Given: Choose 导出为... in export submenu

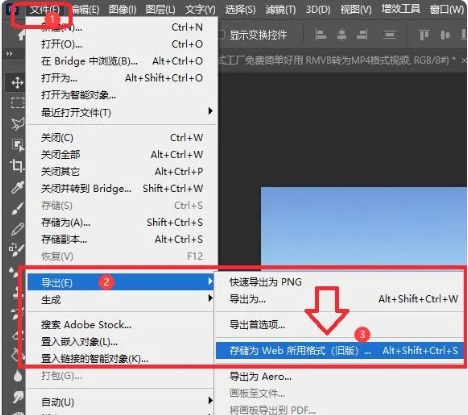Looking at the screenshot, I should tap(339, 299).
